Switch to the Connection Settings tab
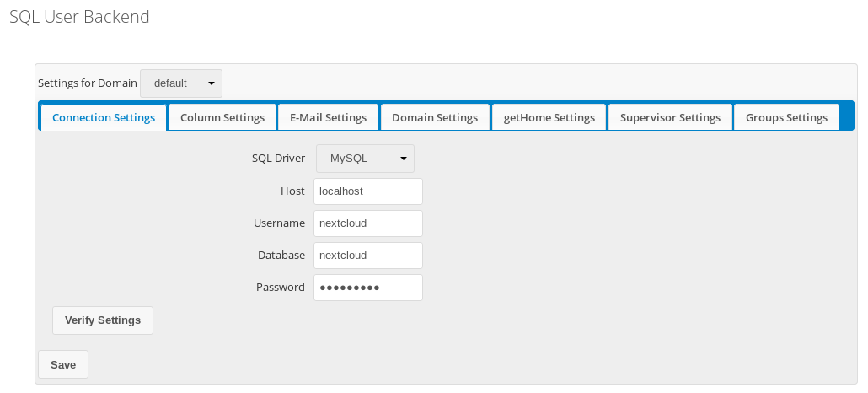Screen dimensions: 868x393 (104, 117)
